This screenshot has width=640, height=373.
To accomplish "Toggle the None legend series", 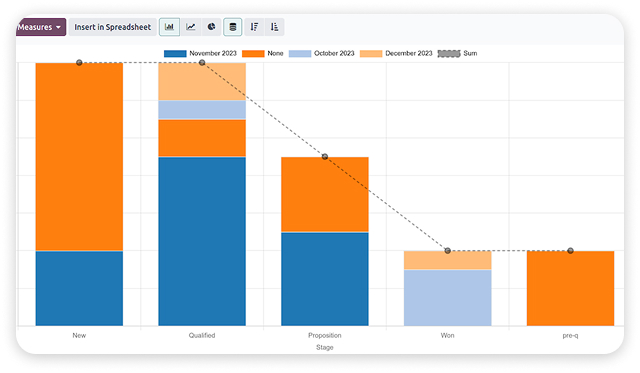I will (263, 53).
